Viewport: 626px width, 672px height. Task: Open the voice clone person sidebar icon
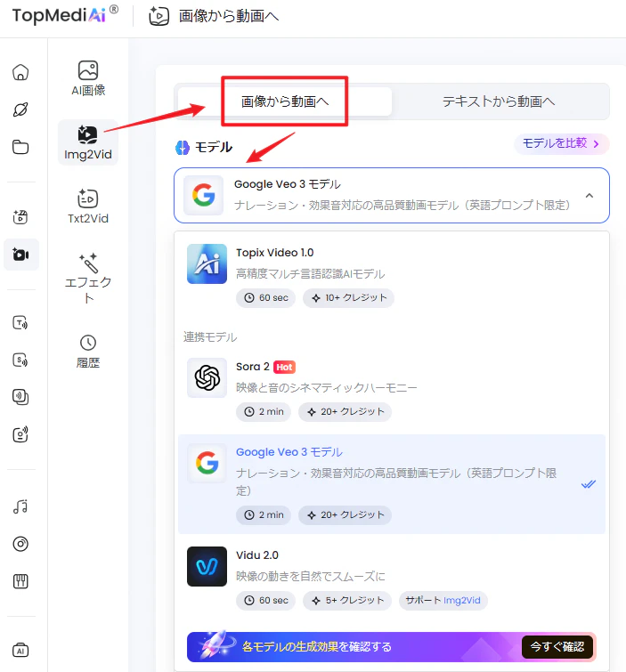tap(20, 434)
